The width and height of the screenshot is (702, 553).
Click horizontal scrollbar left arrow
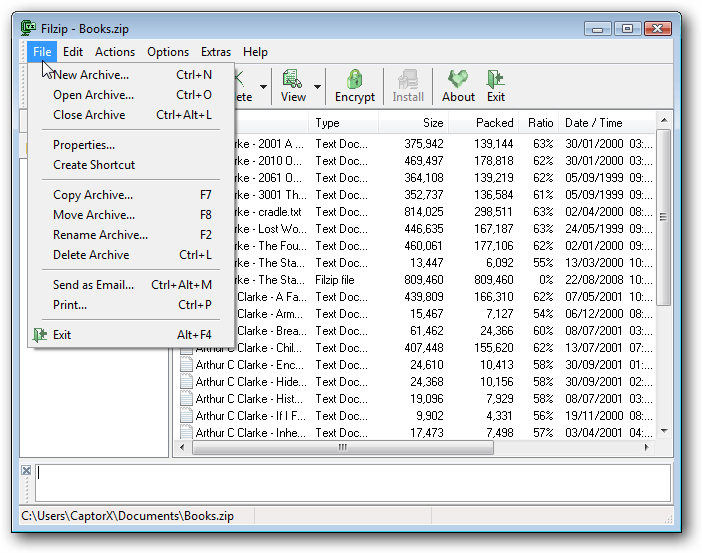click(182, 447)
